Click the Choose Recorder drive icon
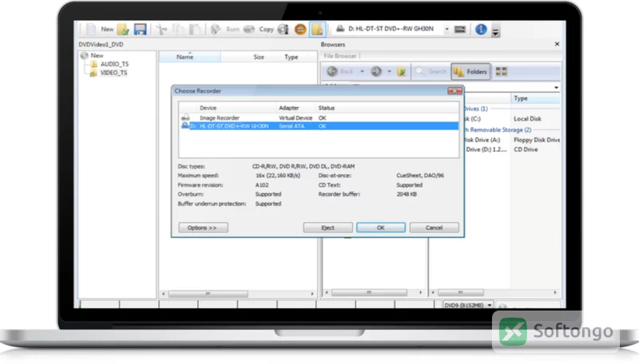Viewport: 639px width, 364px height. point(460,30)
